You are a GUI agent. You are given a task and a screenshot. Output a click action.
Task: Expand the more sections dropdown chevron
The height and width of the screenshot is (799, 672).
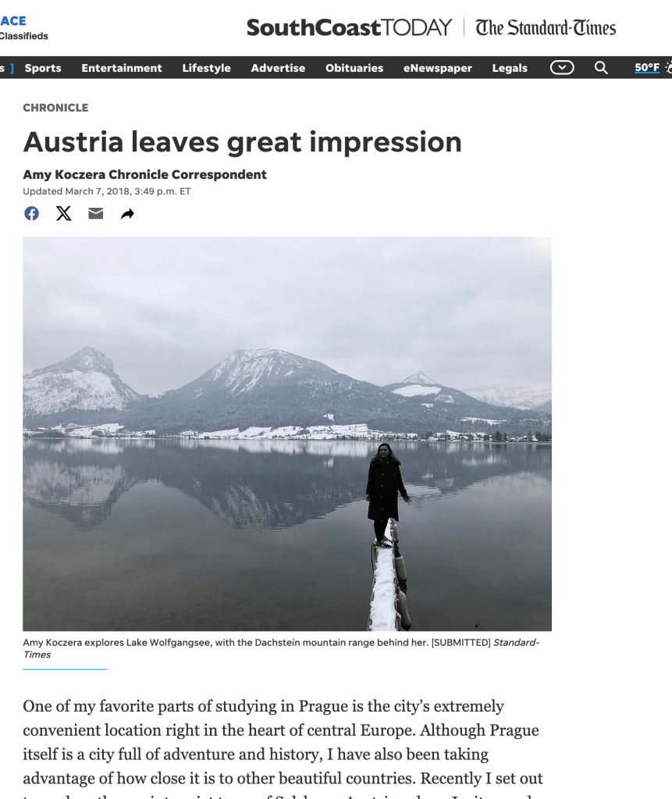[562, 67]
